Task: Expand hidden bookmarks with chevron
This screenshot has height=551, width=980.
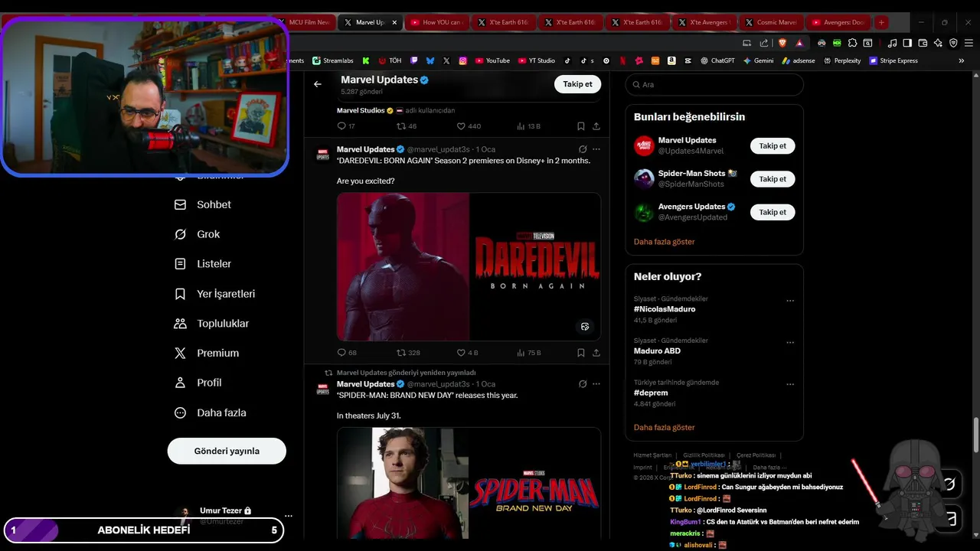Action: [962, 60]
